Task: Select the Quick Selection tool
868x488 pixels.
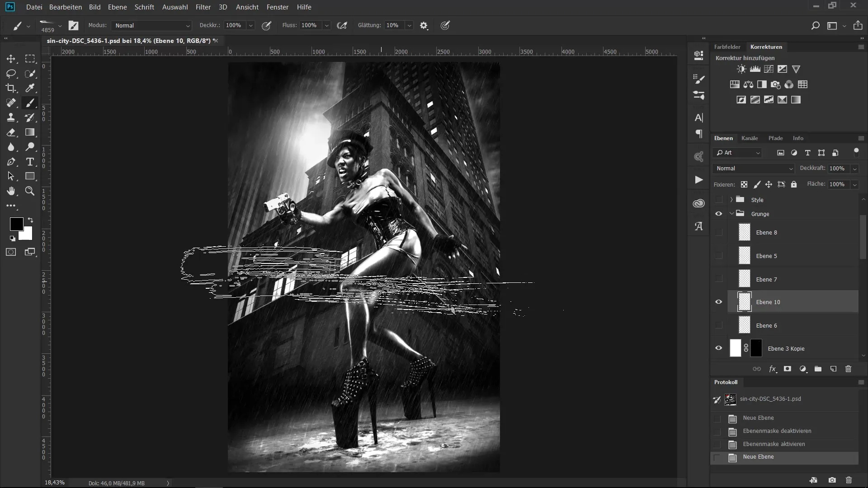Action: 30,74
